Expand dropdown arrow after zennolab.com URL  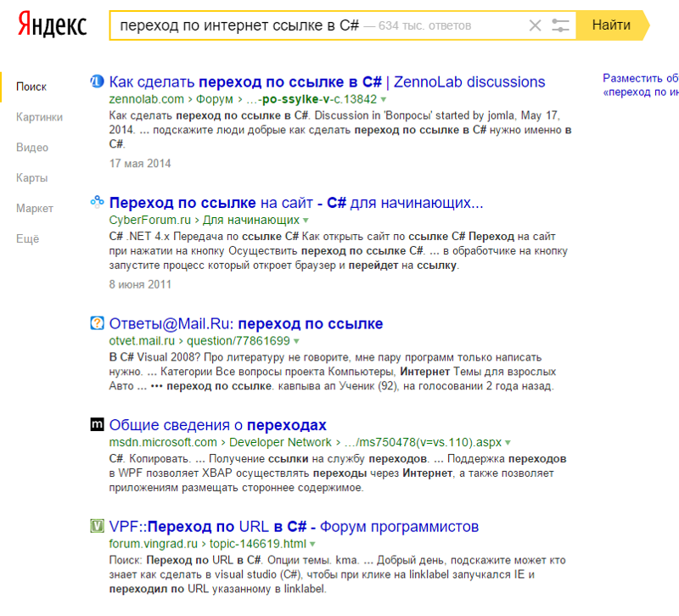(x=384, y=100)
